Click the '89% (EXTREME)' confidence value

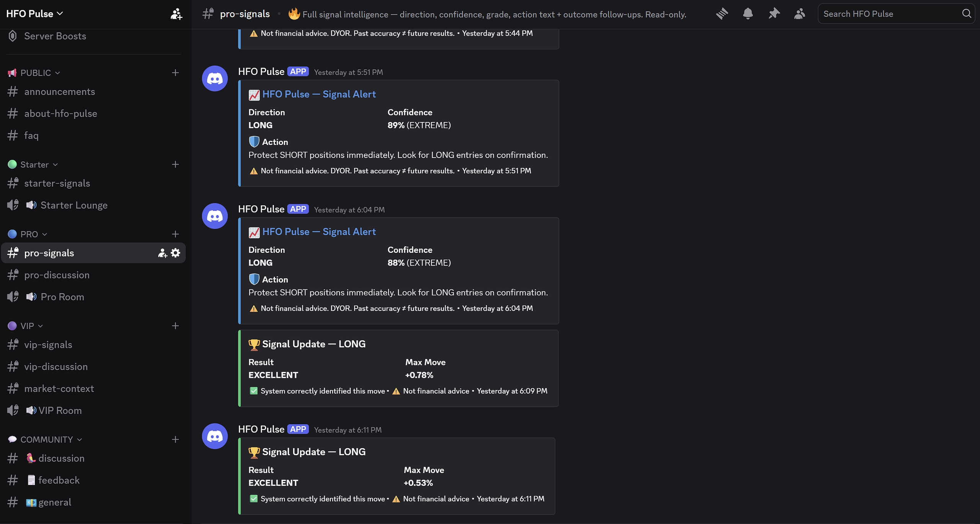point(419,125)
